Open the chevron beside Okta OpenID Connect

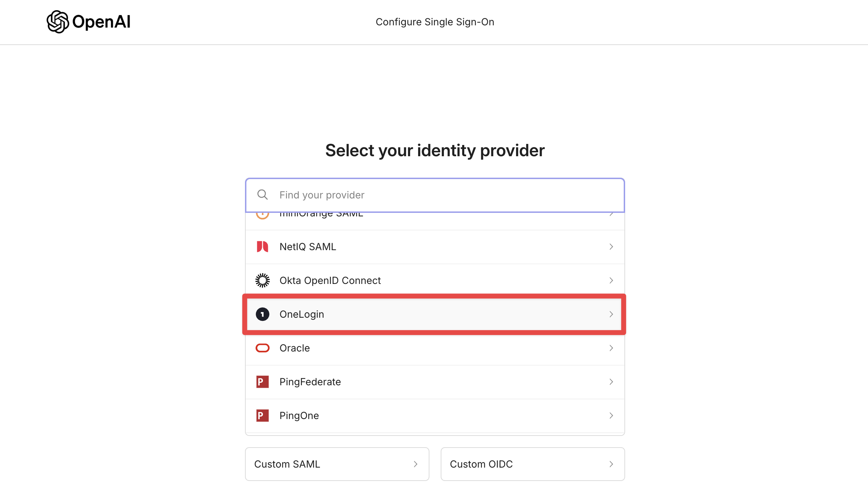(611, 280)
